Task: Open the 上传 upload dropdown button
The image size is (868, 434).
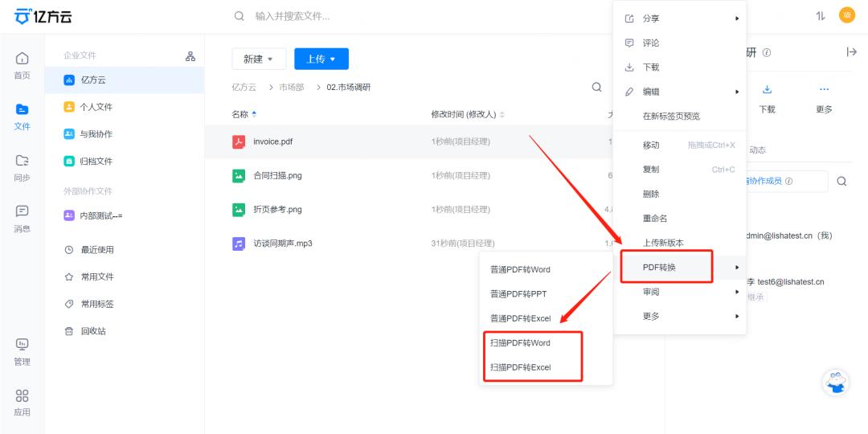Action: click(x=321, y=59)
